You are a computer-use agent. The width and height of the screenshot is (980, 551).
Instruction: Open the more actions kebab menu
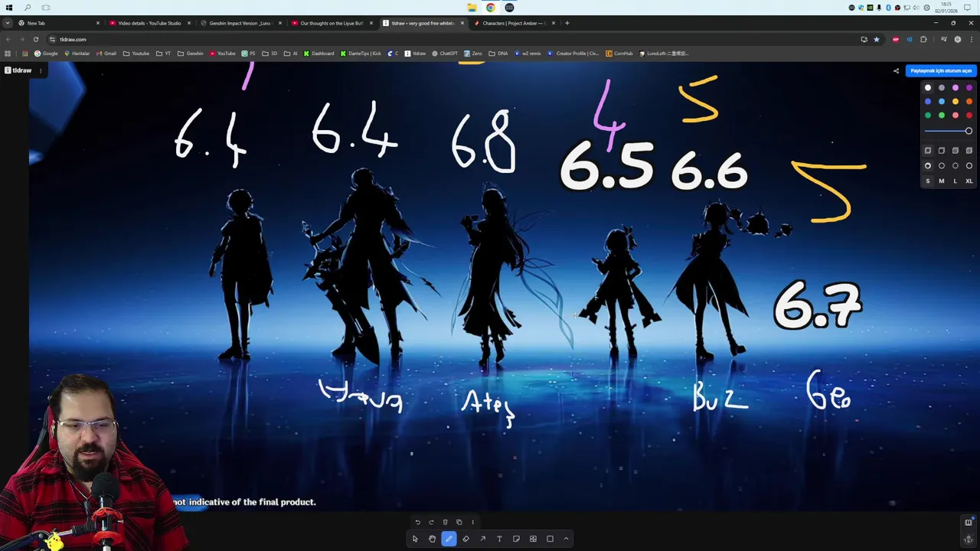click(x=472, y=522)
